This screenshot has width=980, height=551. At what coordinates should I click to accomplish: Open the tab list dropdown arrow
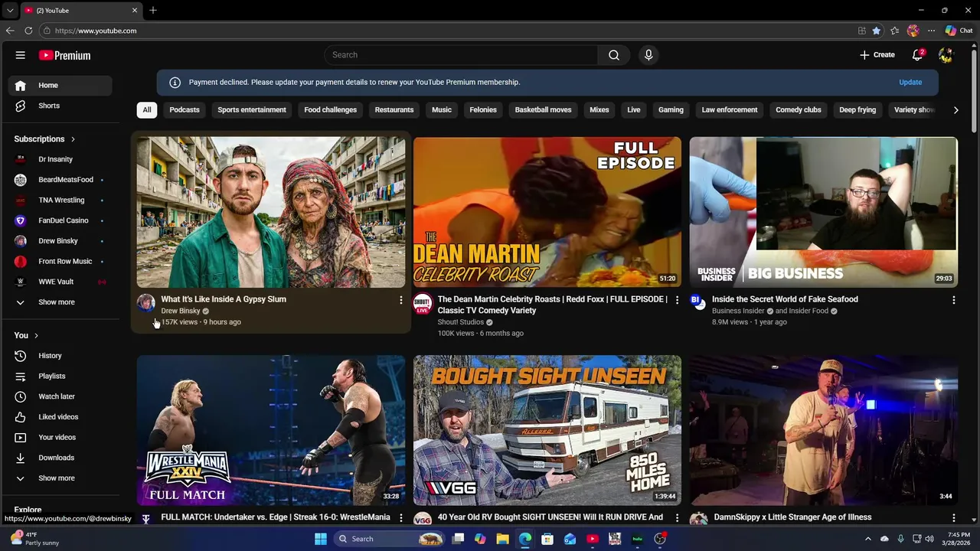(10, 11)
